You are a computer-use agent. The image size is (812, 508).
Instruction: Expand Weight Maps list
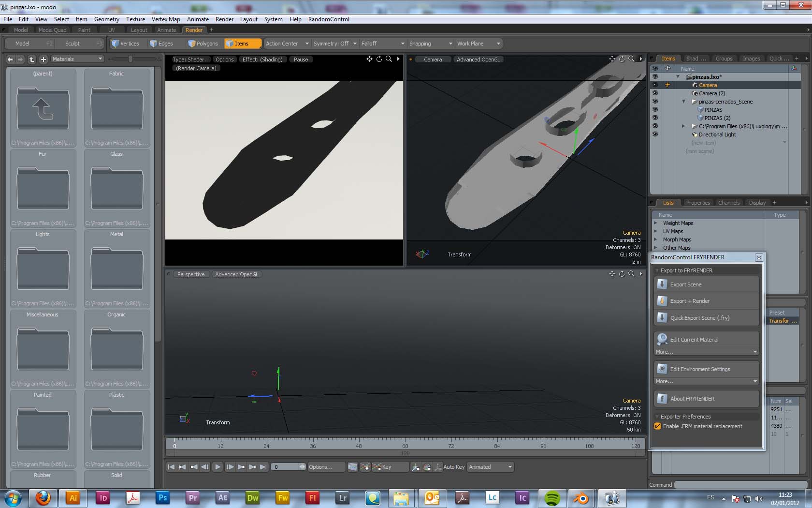click(656, 223)
